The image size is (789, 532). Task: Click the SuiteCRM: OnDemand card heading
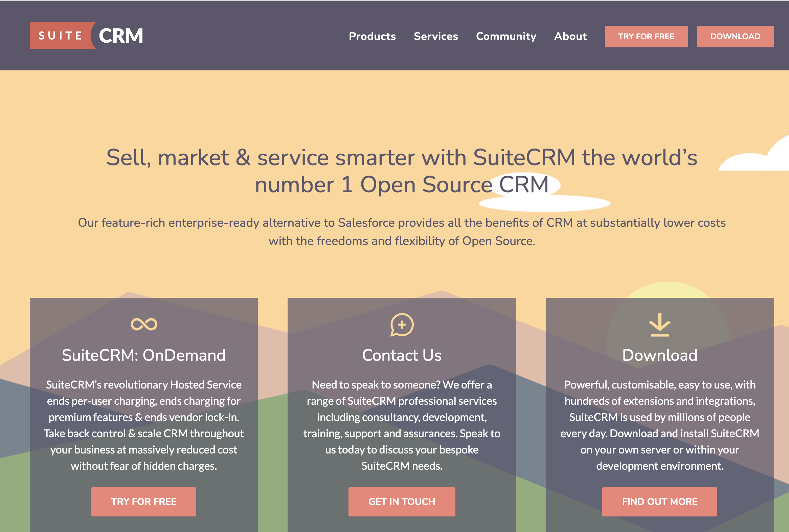pyautogui.click(x=144, y=355)
